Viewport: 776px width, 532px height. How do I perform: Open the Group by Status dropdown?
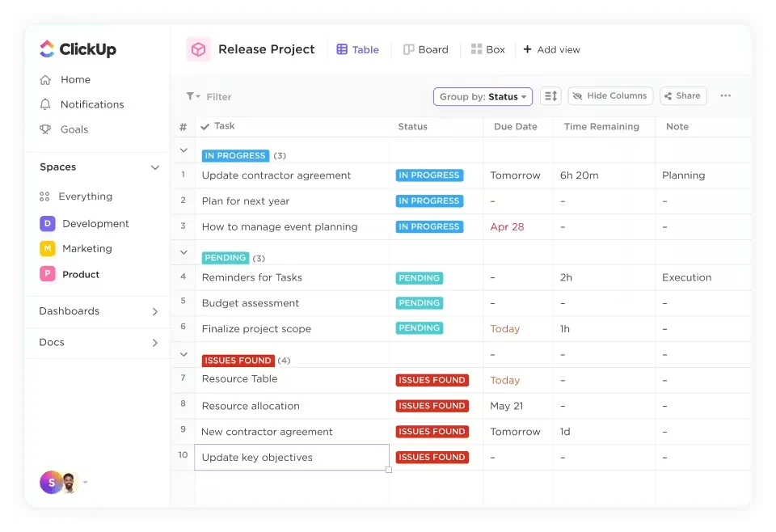(483, 96)
